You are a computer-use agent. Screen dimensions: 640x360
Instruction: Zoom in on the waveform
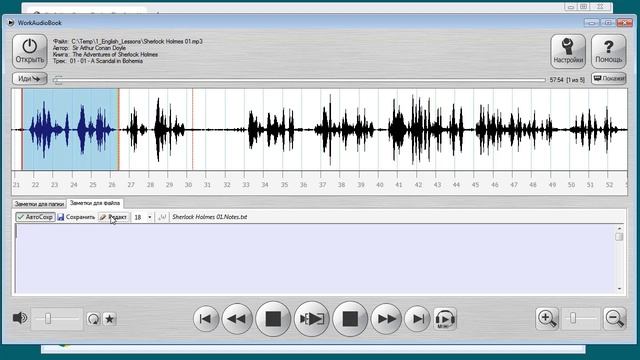(x=547, y=318)
